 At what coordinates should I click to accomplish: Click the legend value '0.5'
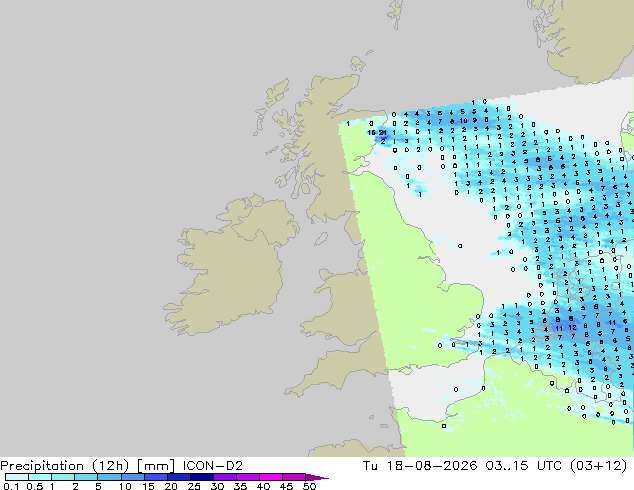tap(35, 486)
